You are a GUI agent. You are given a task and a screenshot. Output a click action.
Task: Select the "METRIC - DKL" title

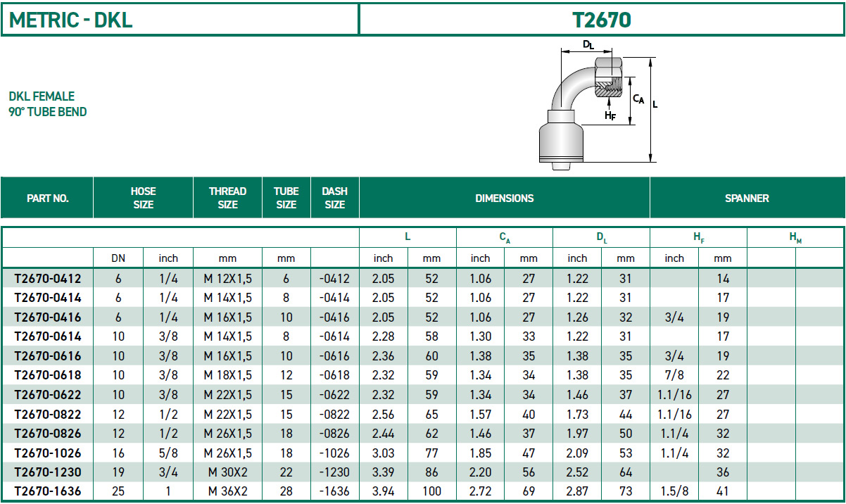(71, 20)
